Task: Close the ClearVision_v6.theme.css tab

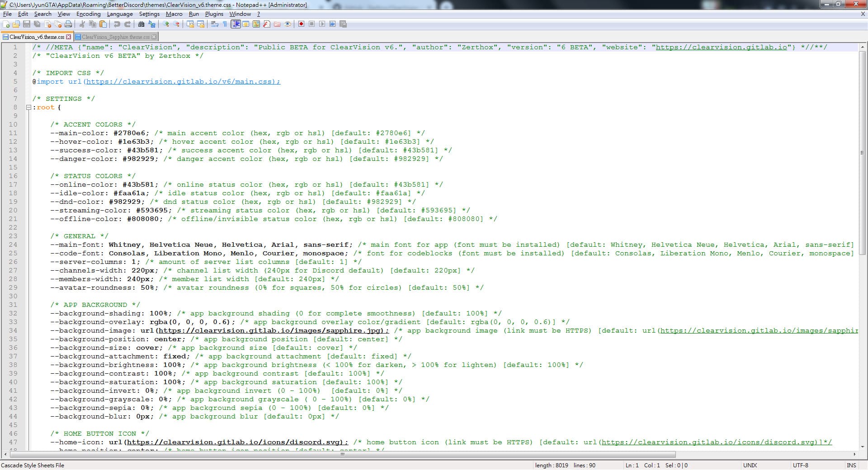Action: pyautogui.click(x=69, y=37)
